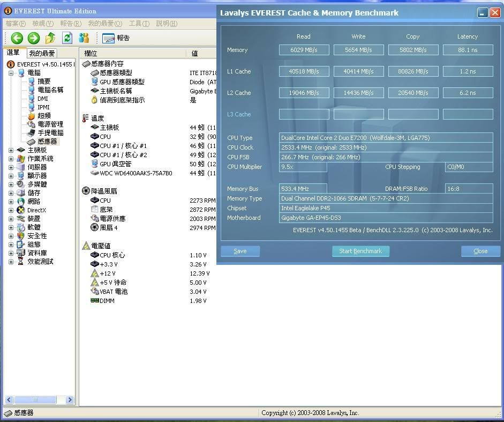The width and height of the screenshot is (504, 422).
Task: Click the 作業系統 Windows flag icon
Action: point(21,159)
